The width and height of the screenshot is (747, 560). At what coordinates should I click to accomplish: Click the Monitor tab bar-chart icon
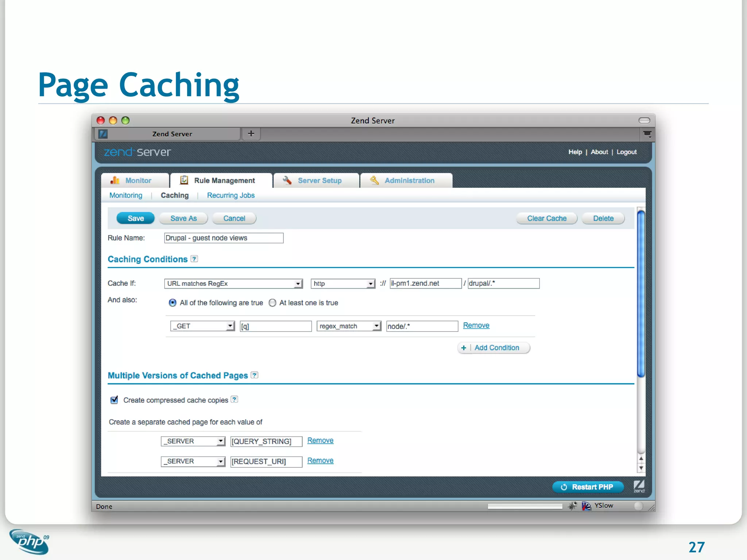(115, 180)
